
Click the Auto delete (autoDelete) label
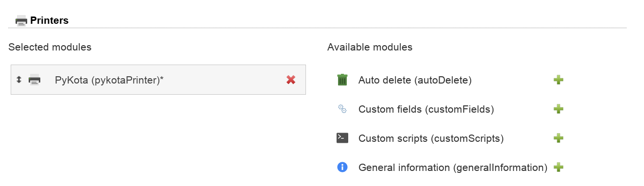pos(415,80)
